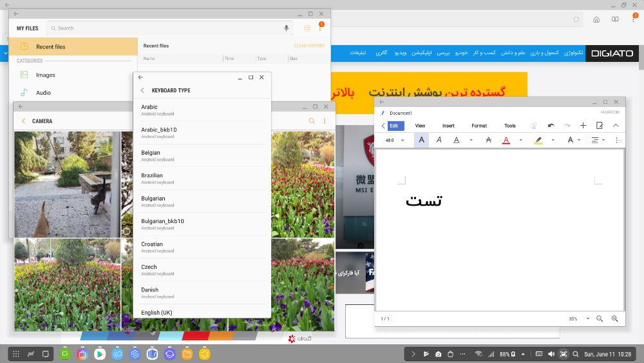Click the undo arrow in the document editor
Image resolution: width=644 pixels, height=363 pixels.
point(551,126)
